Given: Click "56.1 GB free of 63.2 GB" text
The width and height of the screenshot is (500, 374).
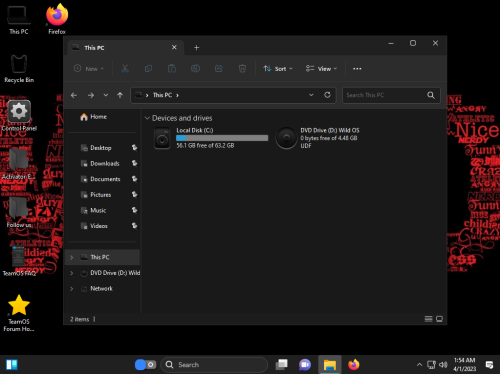Looking at the screenshot, I should [205, 146].
